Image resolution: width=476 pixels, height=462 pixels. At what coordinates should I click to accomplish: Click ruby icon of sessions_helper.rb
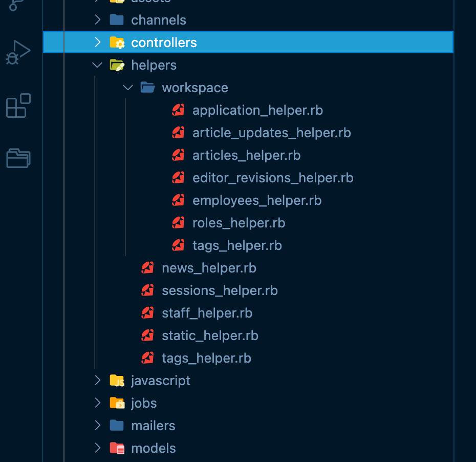[x=147, y=290]
